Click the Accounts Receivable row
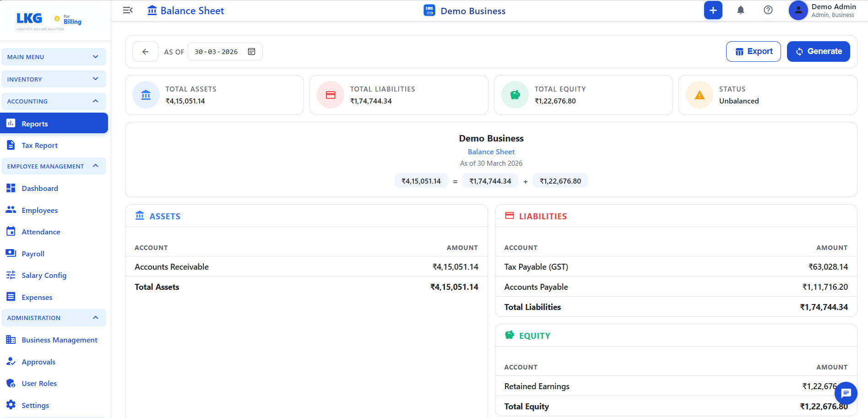The image size is (868, 418). (306, 266)
